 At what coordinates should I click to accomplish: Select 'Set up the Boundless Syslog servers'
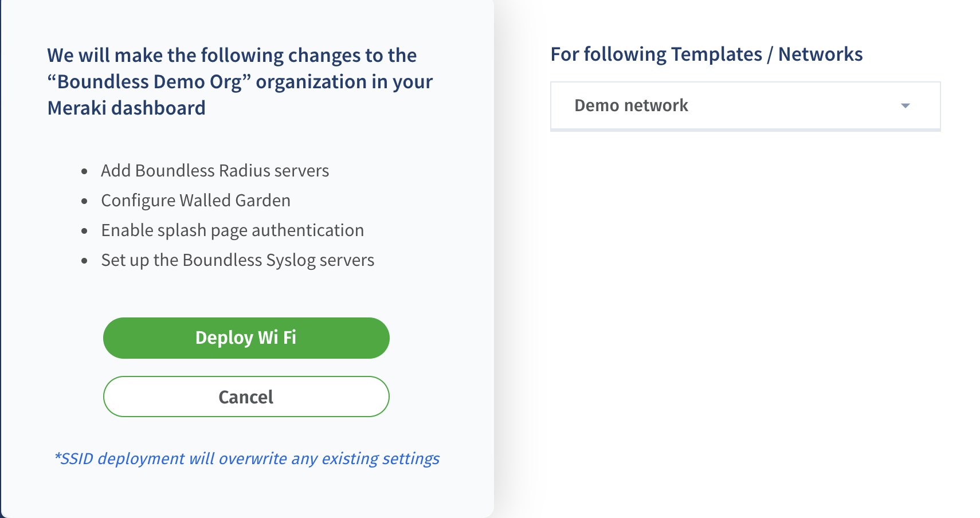tap(237, 260)
